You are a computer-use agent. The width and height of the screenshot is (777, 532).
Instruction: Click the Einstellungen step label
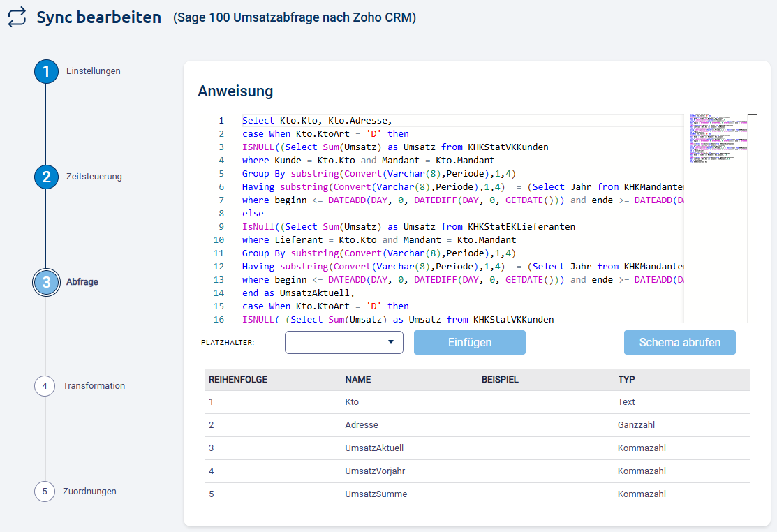tap(94, 71)
